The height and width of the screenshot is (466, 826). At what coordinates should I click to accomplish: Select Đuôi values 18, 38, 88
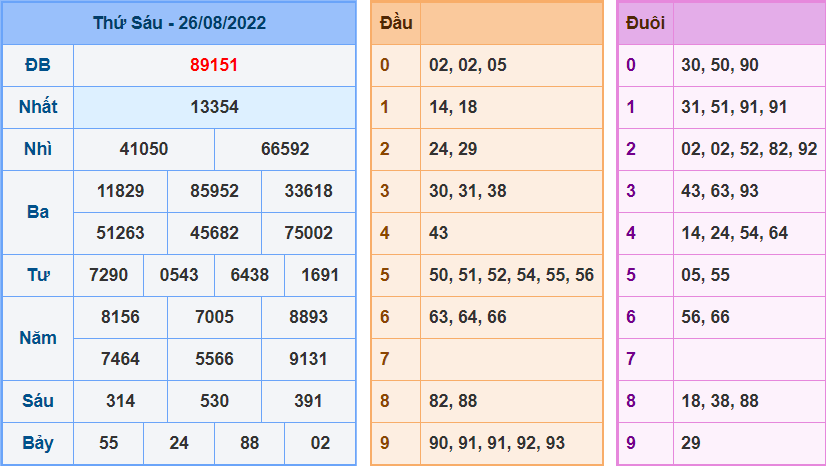[x=720, y=401]
